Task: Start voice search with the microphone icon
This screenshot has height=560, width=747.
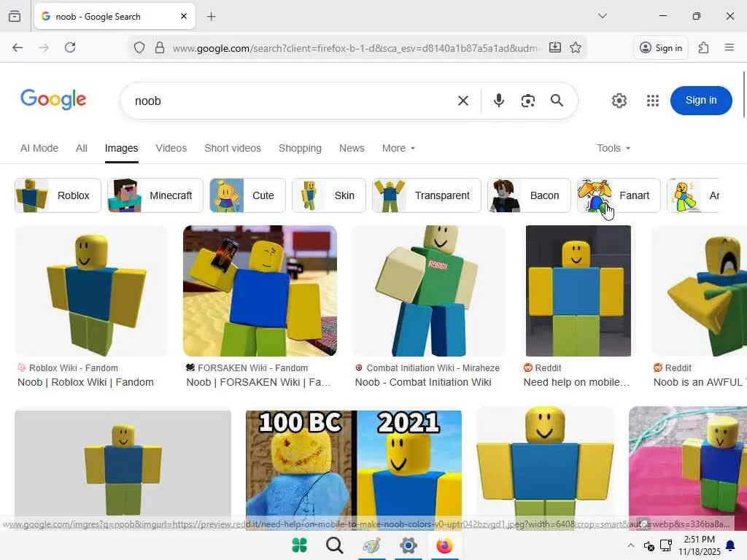Action: coord(499,101)
